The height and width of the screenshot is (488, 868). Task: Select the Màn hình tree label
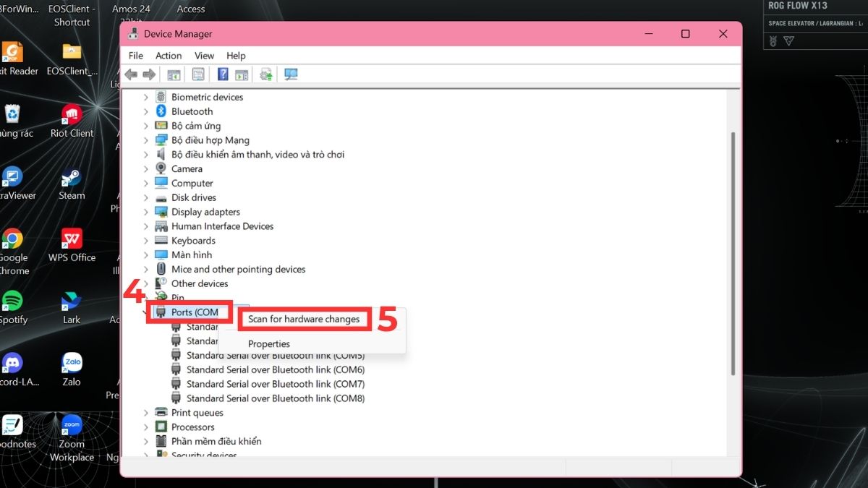[x=192, y=255]
